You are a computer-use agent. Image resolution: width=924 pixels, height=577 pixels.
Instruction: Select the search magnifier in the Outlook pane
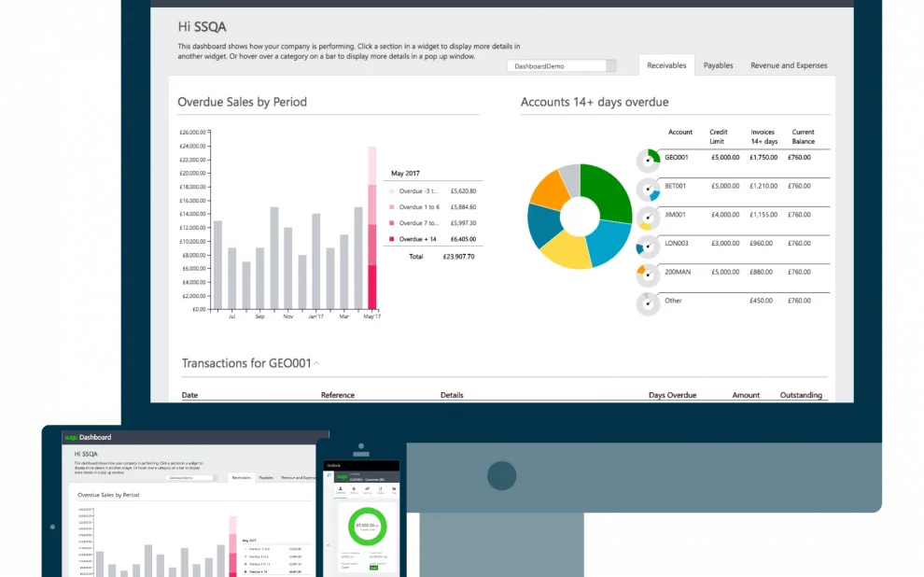tap(329, 475)
